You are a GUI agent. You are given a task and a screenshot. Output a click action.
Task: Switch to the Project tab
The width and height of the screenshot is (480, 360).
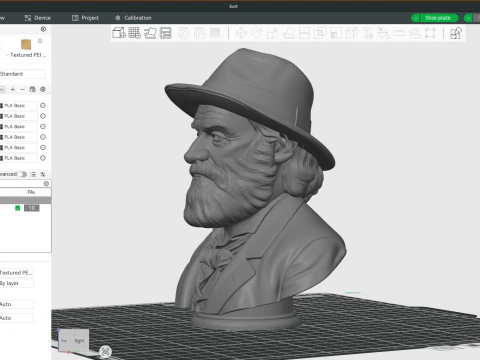pyautogui.click(x=86, y=18)
